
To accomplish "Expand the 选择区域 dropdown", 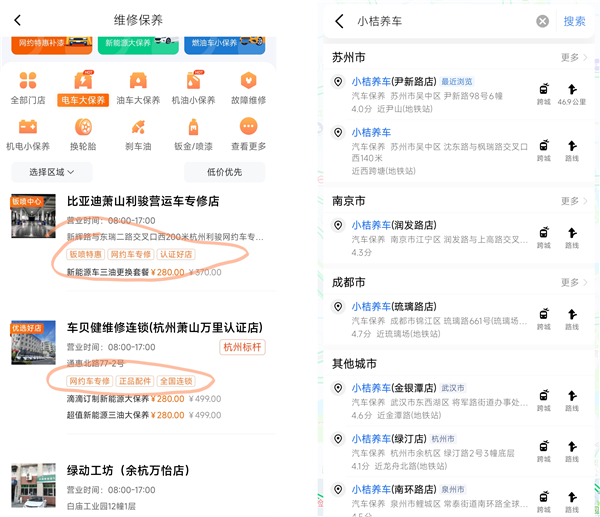I will pyautogui.click(x=52, y=172).
